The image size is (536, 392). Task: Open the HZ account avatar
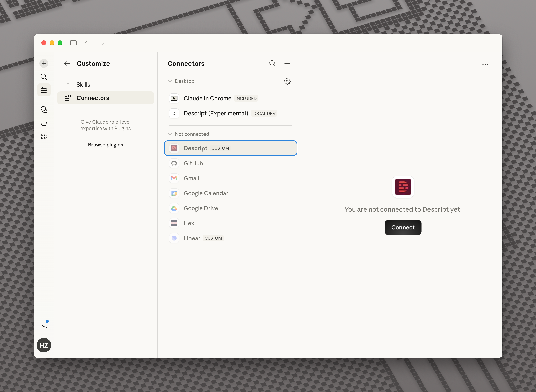pyautogui.click(x=44, y=345)
